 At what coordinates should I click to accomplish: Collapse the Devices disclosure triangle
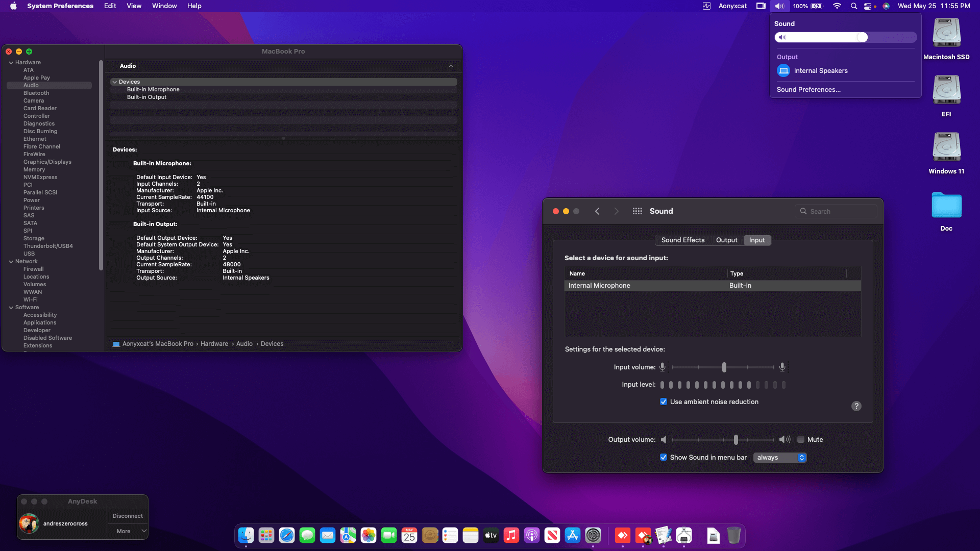[x=115, y=82]
